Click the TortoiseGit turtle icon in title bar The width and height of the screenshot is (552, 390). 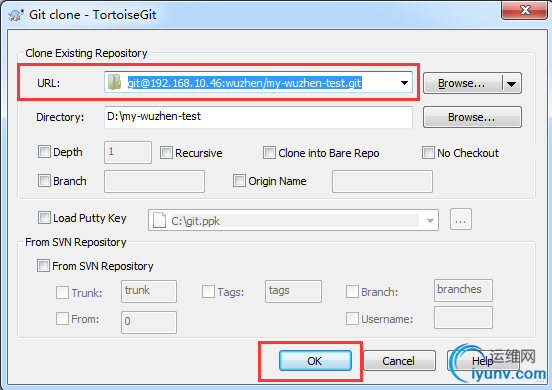coord(15,15)
